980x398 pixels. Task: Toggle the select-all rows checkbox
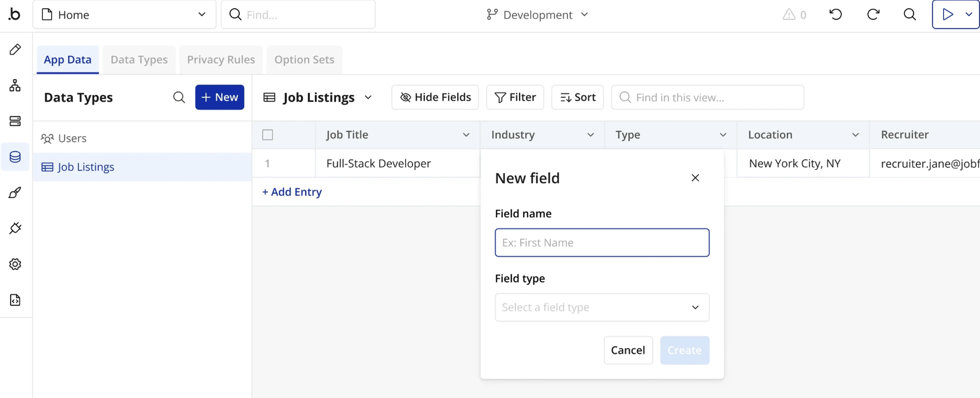[x=267, y=135]
